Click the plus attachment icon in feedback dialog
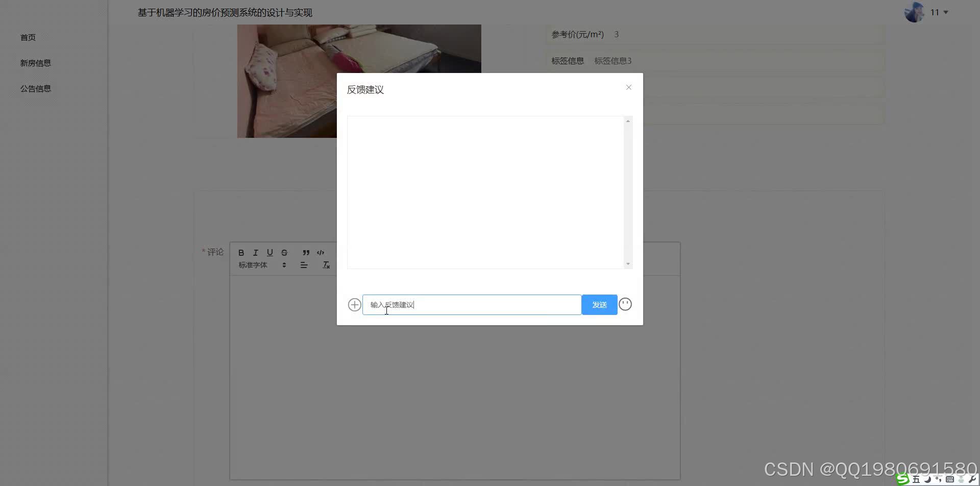Image resolution: width=980 pixels, height=486 pixels. pos(354,304)
